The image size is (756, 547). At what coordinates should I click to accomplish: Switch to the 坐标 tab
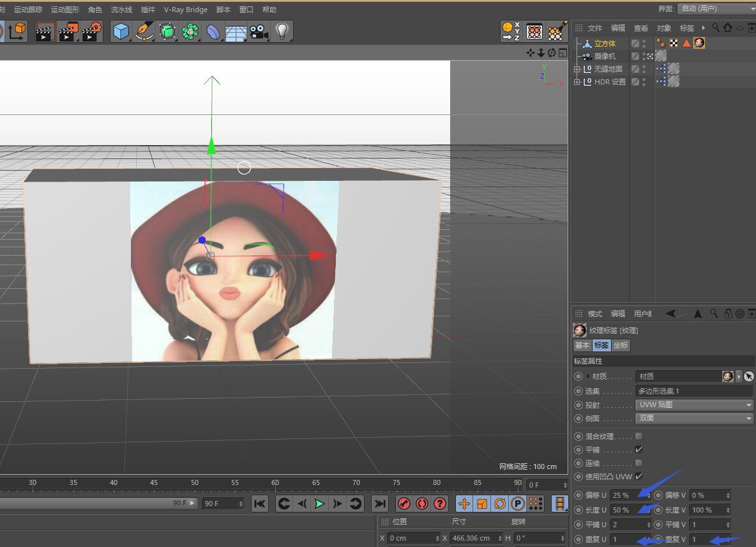point(621,345)
